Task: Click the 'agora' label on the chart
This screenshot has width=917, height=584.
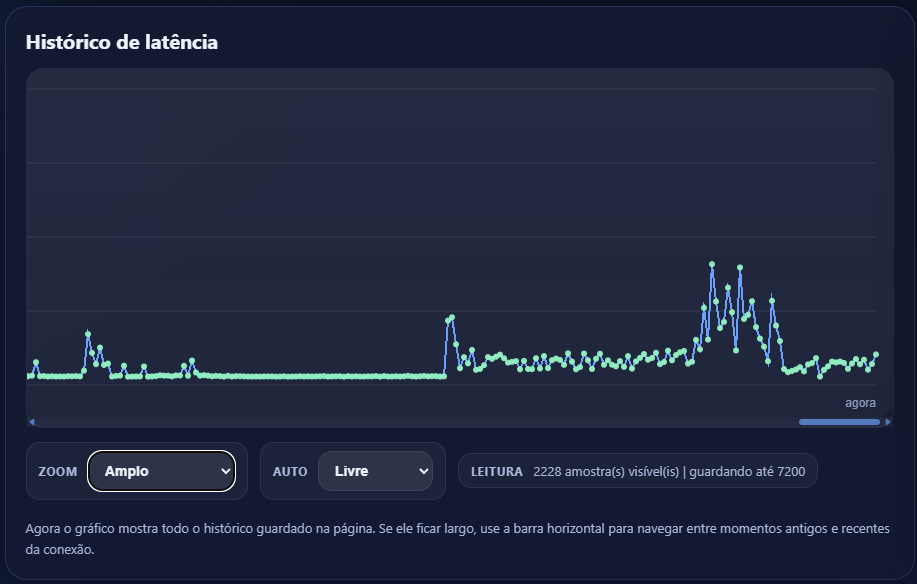Action: 860,403
